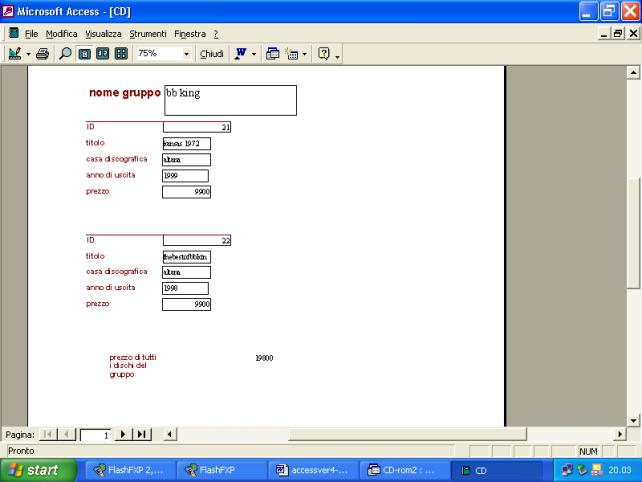Click the 'nome gruppo' label
The image size is (642, 482).
(x=125, y=93)
